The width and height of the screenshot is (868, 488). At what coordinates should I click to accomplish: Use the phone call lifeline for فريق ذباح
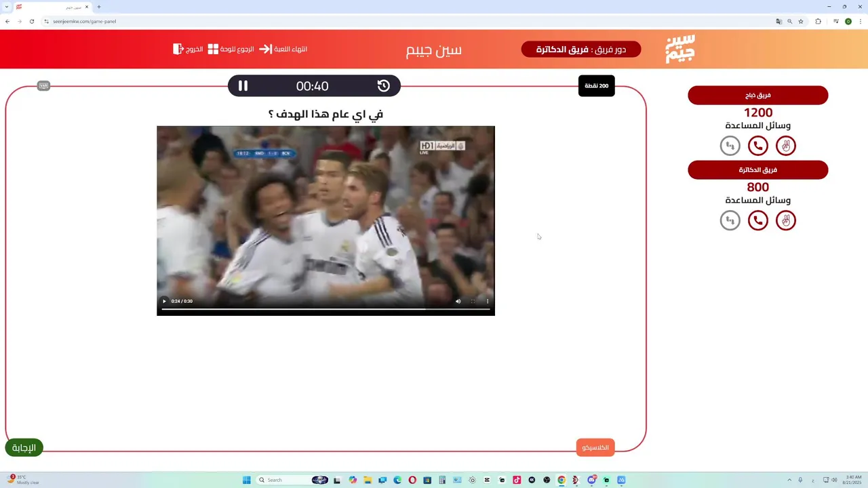coord(757,146)
